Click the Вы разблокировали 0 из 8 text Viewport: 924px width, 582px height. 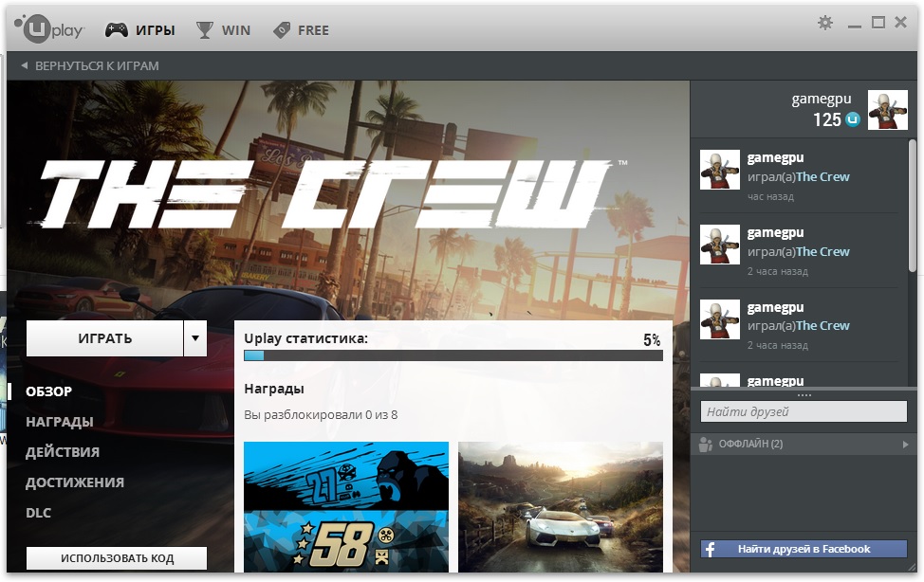point(321,415)
